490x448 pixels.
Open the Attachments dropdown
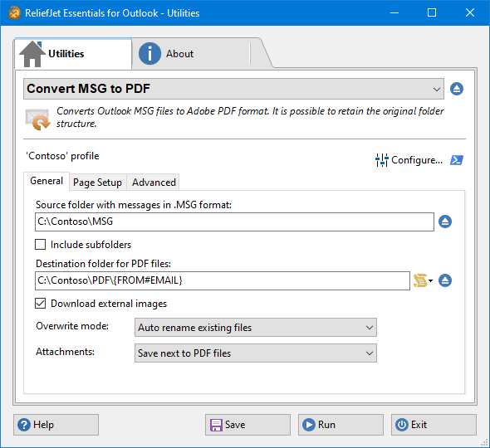256,353
